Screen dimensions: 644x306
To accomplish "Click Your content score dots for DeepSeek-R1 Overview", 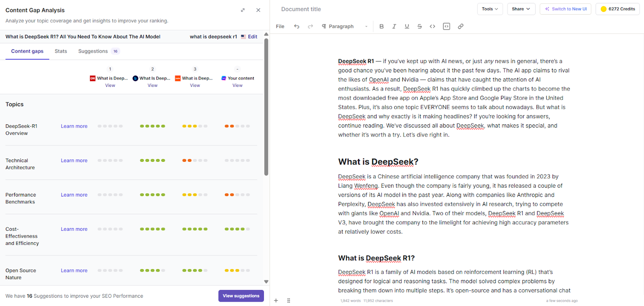I will pyautogui.click(x=237, y=126).
